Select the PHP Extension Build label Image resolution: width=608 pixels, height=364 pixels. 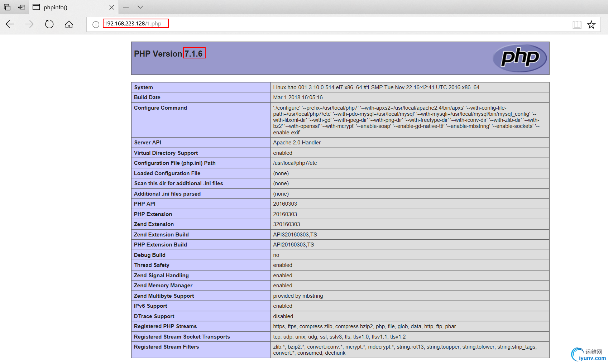click(160, 245)
